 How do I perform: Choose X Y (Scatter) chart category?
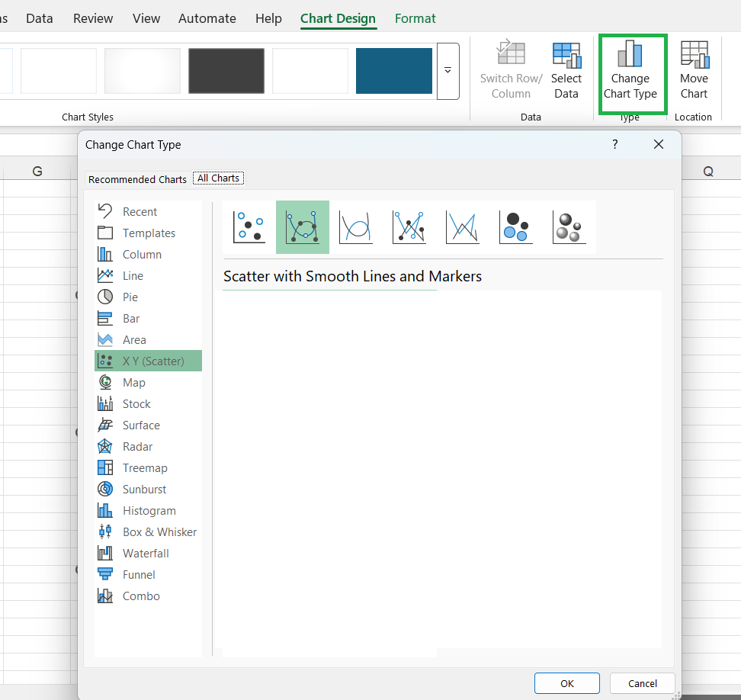click(x=148, y=361)
